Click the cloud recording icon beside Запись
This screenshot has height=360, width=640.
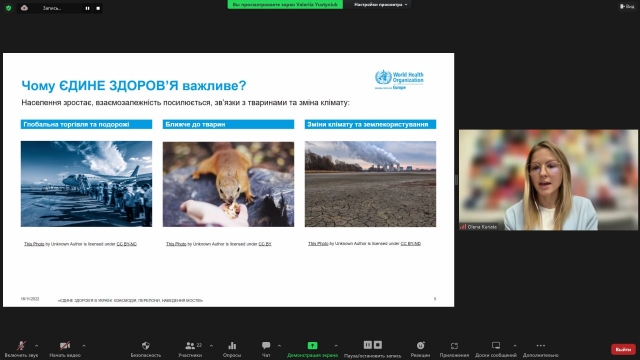[24, 8]
